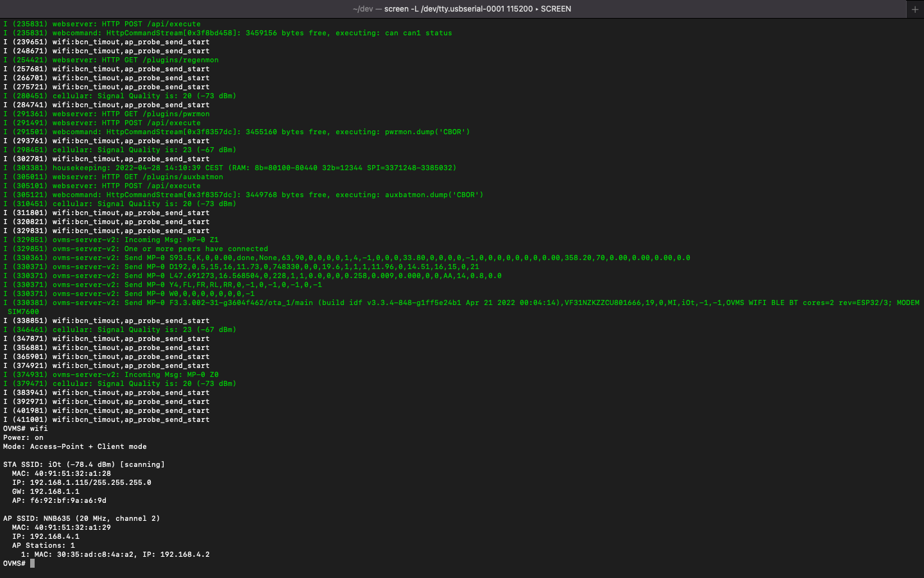Image resolution: width=924 pixels, height=578 pixels.
Task: Click the STA SSID iOt line
Action: coord(83,464)
